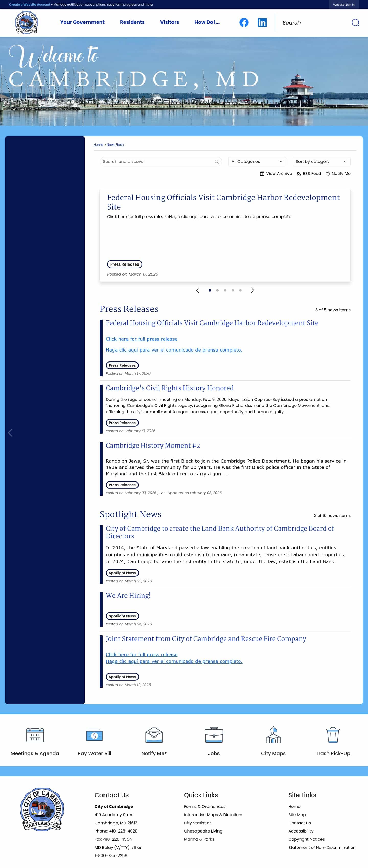The width and height of the screenshot is (368, 868).
Task: Open Visitors menu
Action: click(170, 22)
